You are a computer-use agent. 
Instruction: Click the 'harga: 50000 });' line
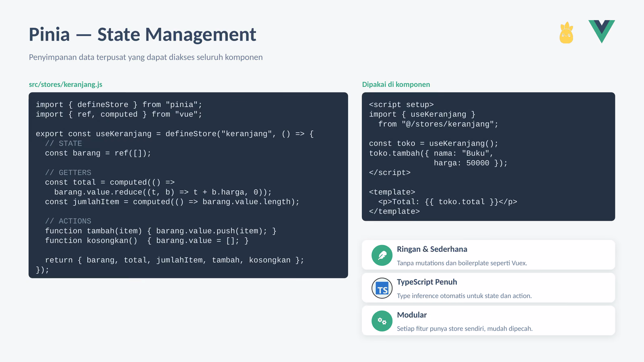pyautogui.click(x=471, y=163)
